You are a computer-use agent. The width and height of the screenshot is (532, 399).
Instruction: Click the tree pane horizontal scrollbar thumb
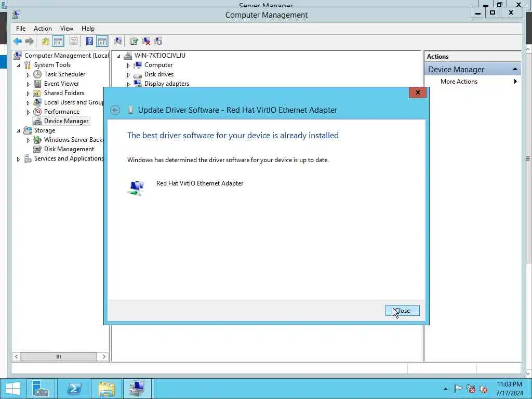click(x=58, y=356)
